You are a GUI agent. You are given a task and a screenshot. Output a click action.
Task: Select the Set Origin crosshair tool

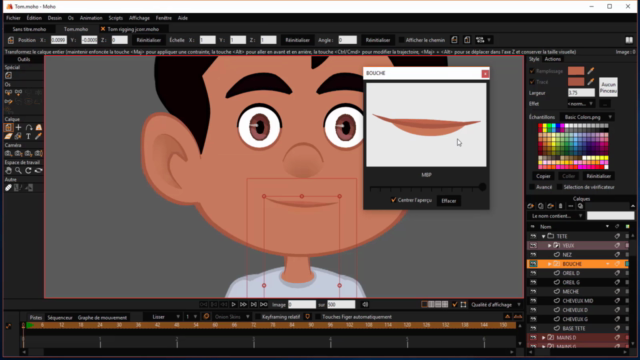pyautogui.click(x=18, y=127)
